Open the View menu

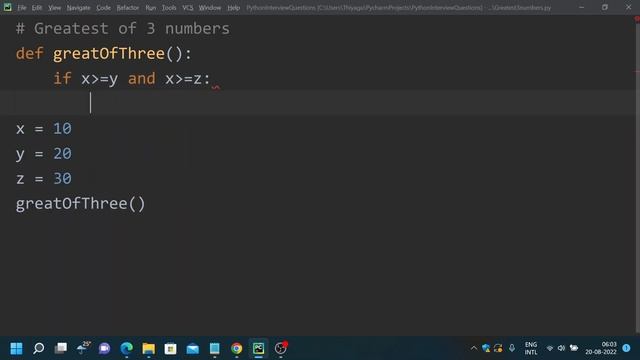[x=54, y=8]
